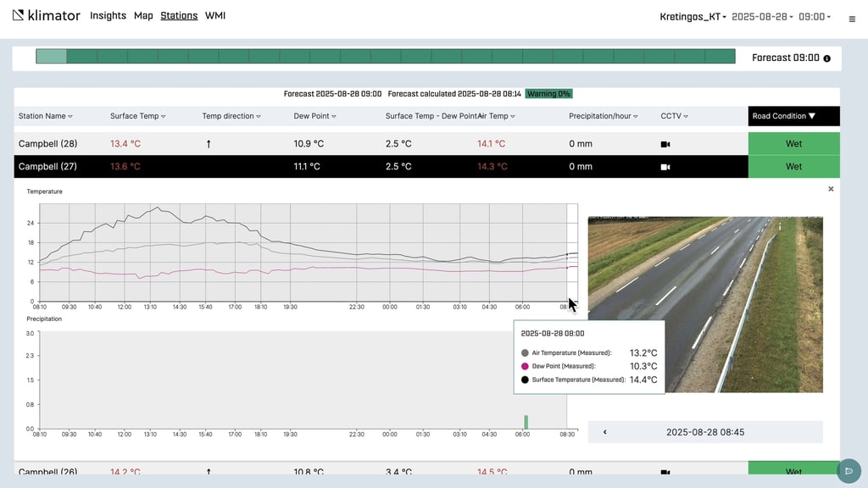
Task: Go to Insights page
Action: tap(108, 16)
